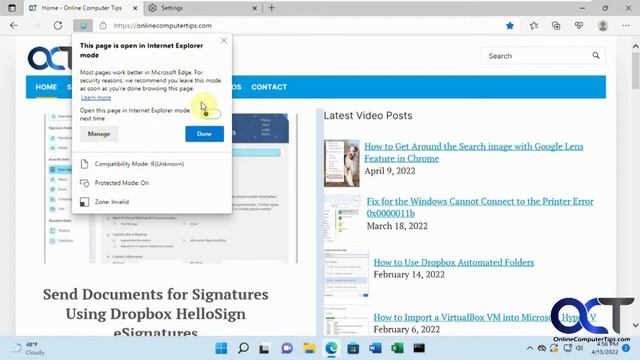Show hidden system tray icons chevron
This screenshot has width=640, height=360.
(x=529, y=348)
